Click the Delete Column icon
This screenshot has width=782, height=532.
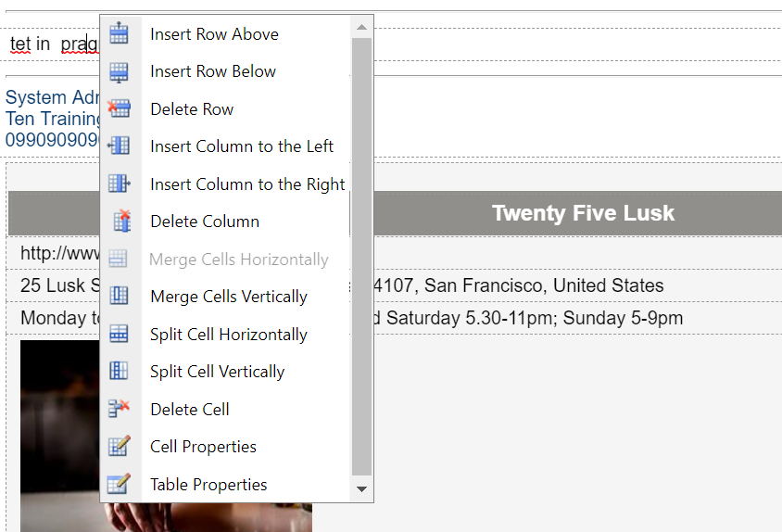(121, 221)
